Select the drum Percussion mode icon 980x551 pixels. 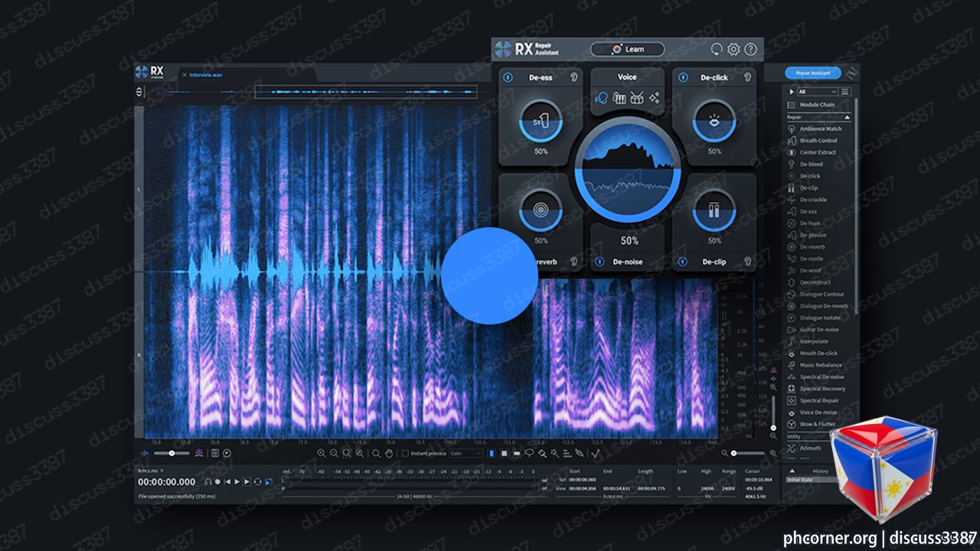[x=637, y=99]
